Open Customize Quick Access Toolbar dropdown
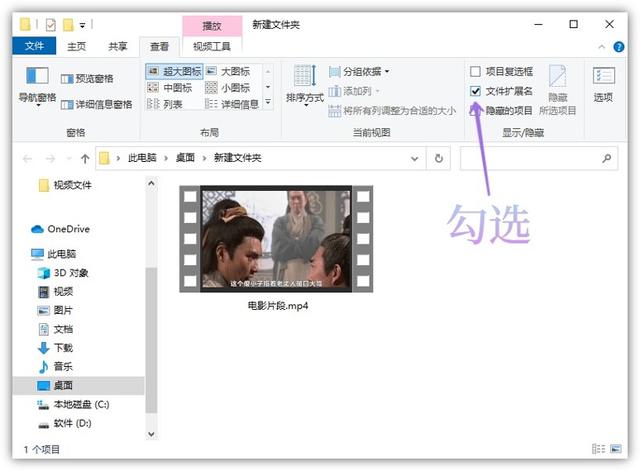Screen dimensions: 640x471 (82, 26)
